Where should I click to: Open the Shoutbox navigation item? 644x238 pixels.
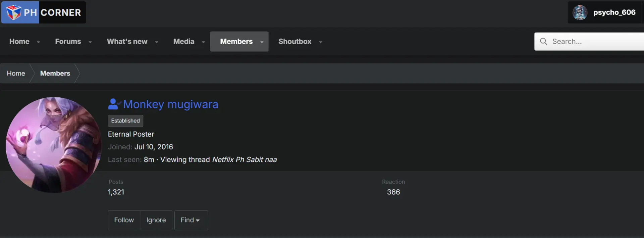click(x=295, y=41)
